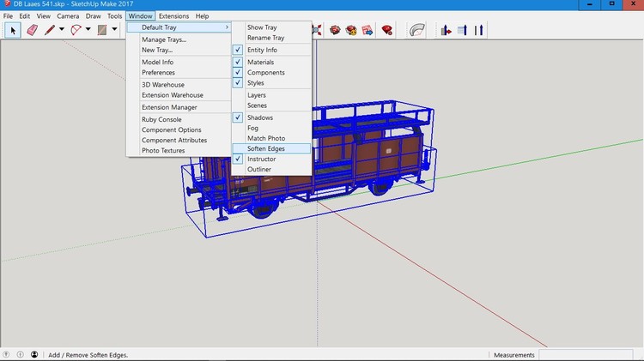Expand dropdown arrow beside Rectangle tool

coord(113,30)
